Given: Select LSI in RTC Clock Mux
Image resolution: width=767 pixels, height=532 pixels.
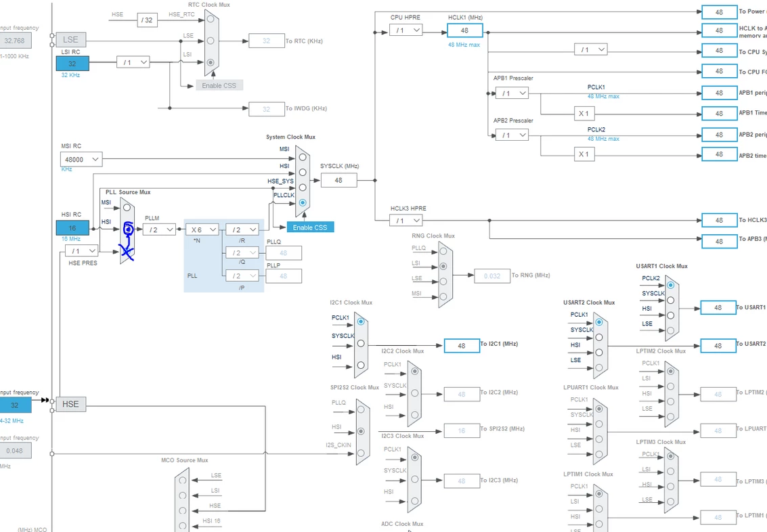Looking at the screenshot, I should click(211, 62).
